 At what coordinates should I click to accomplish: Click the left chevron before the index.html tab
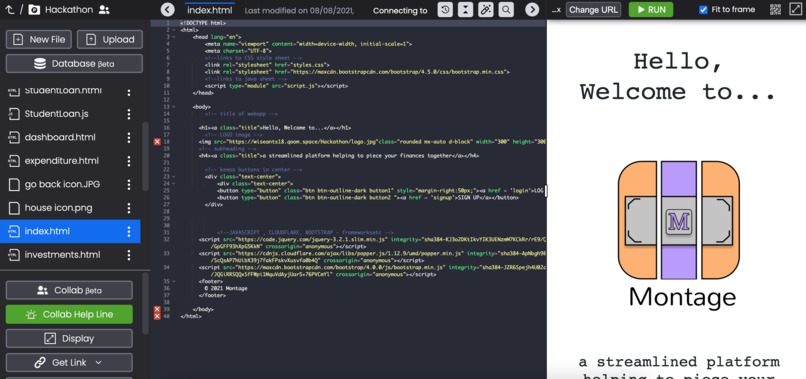[168, 9]
